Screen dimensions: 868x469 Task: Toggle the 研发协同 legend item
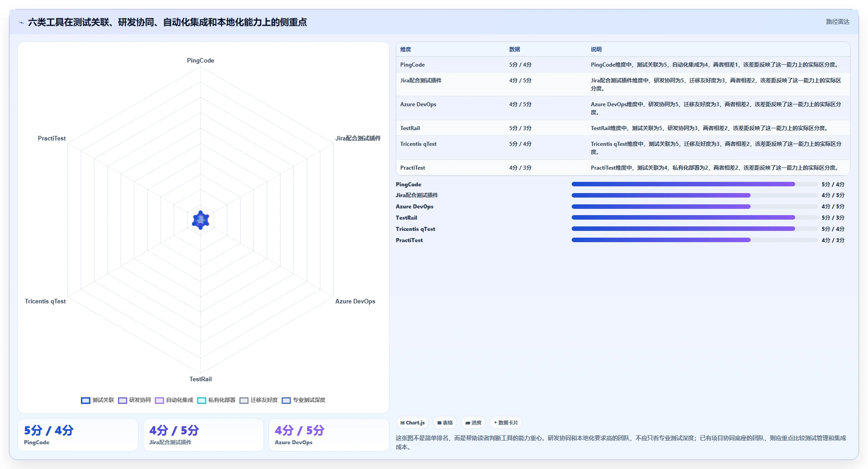pos(134,400)
